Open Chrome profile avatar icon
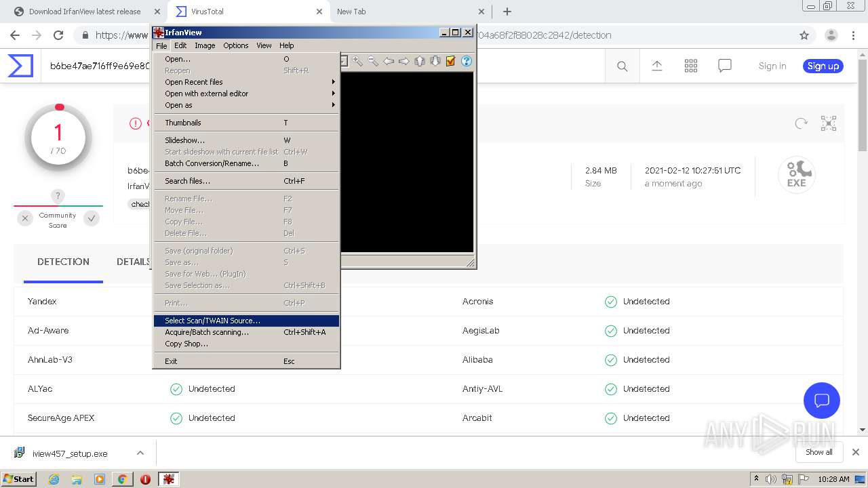868x488 pixels. point(831,35)
